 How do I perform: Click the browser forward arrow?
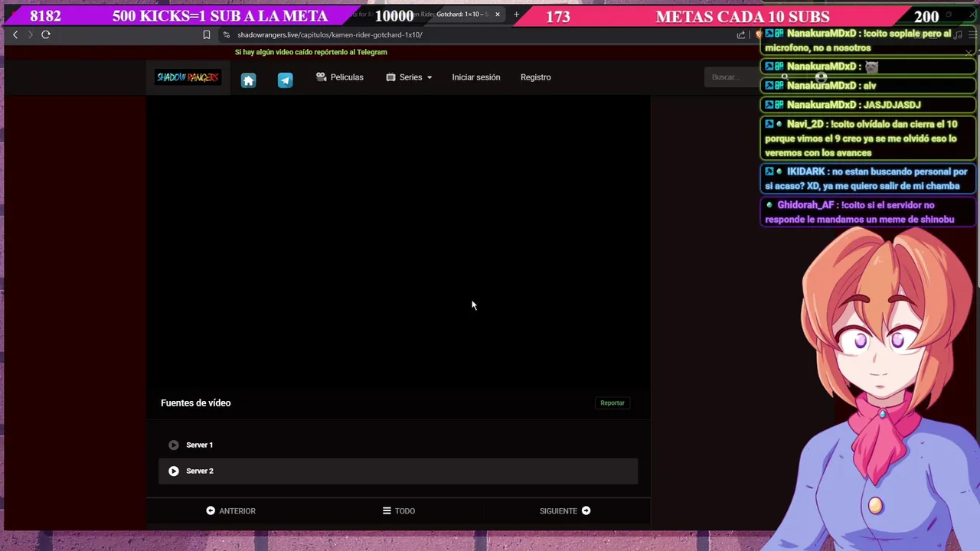[31, 34]
